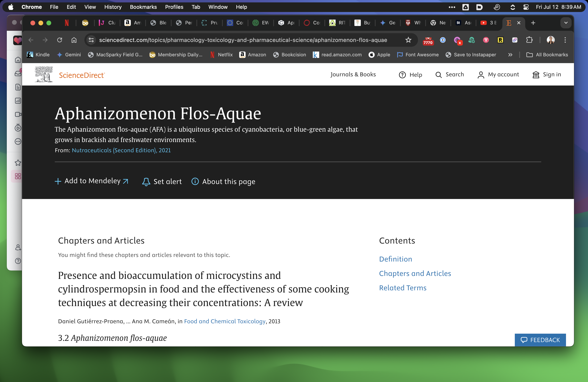Screen dimensions: 588x382
Task: Open the Nutraceuticals (Second Edition) link
Action: click(x=121, y=150)
